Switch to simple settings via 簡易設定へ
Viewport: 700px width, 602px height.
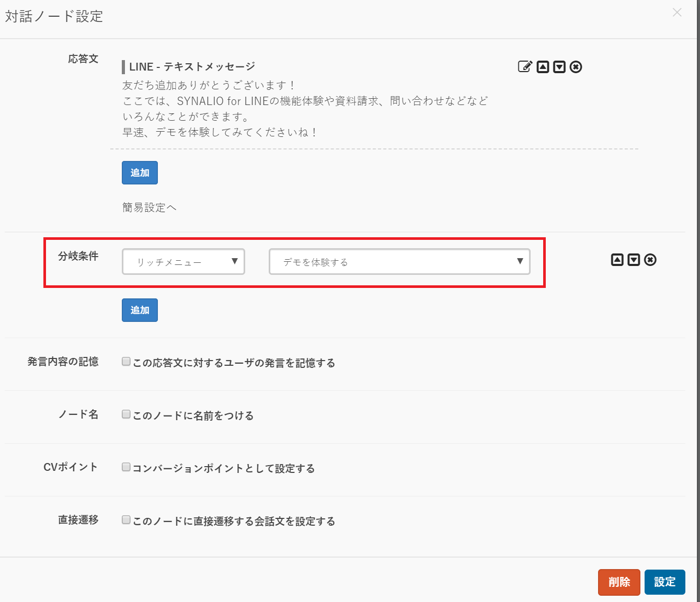149,208
